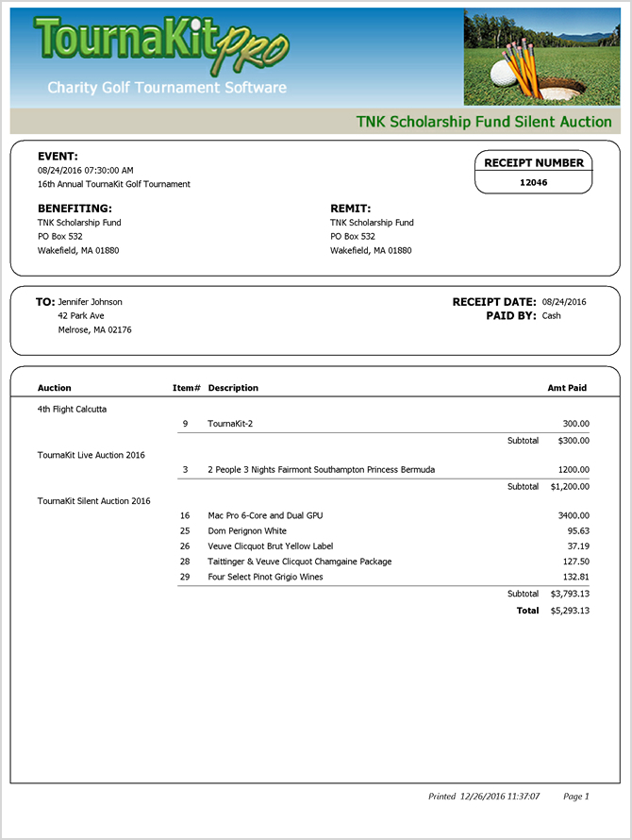Viewport: 632px width, 840px height.
Task: Click the 'REMIT:' heading
Action: pos(351,209)
